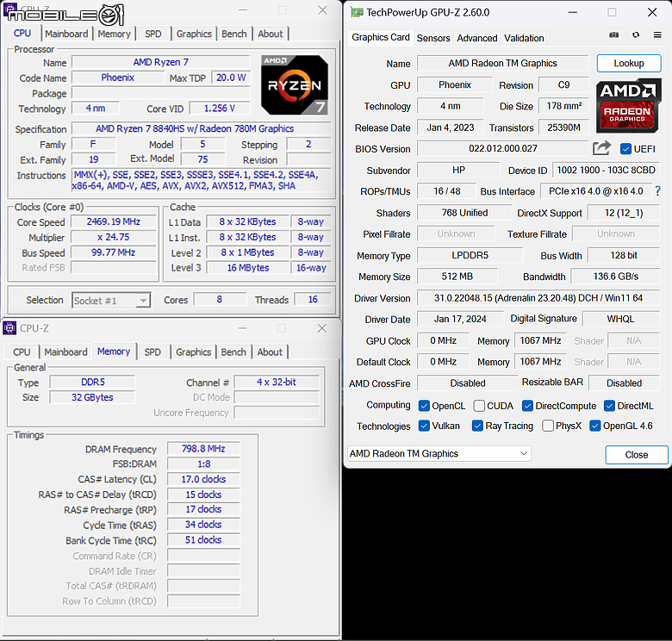Open Bench tab in top CPU-Z window

coord(234,34)
